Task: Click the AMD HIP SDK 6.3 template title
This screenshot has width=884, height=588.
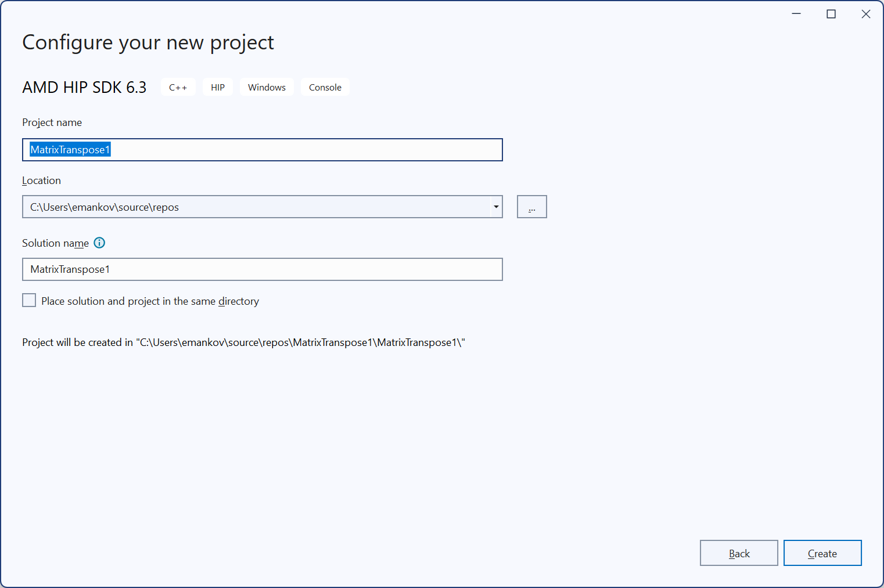Action: (x=84, y=88)
